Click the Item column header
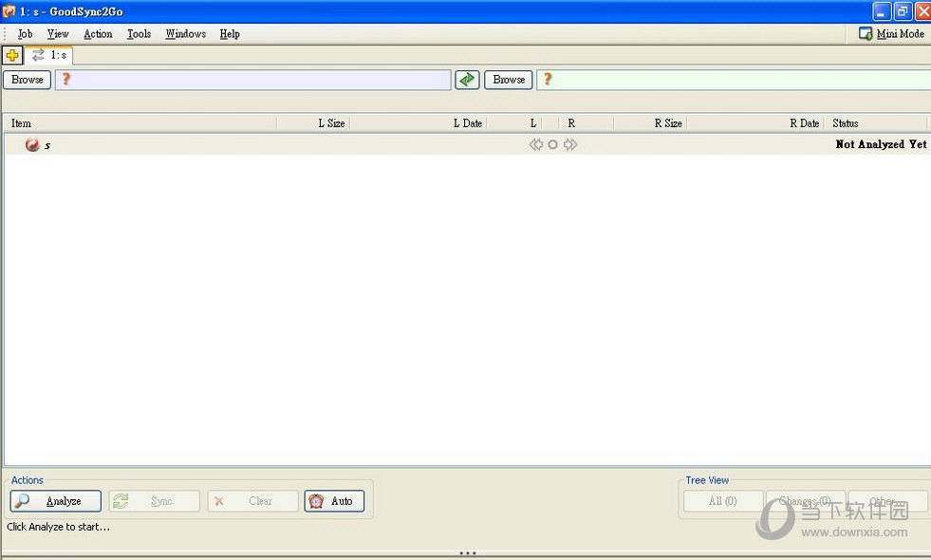The image size is (931, 560). coord(140,123)
